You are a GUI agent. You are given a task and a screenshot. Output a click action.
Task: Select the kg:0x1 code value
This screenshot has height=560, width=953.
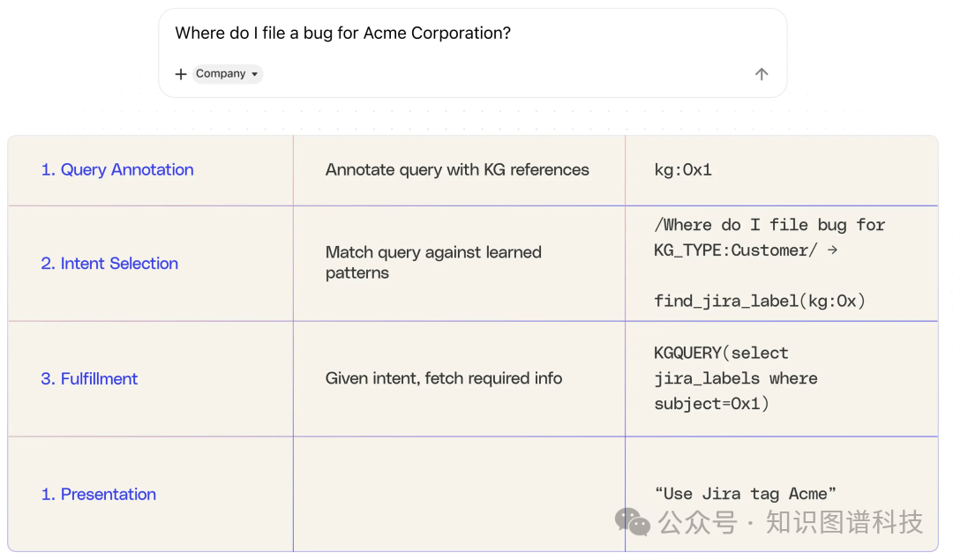[x=683, y=170]
